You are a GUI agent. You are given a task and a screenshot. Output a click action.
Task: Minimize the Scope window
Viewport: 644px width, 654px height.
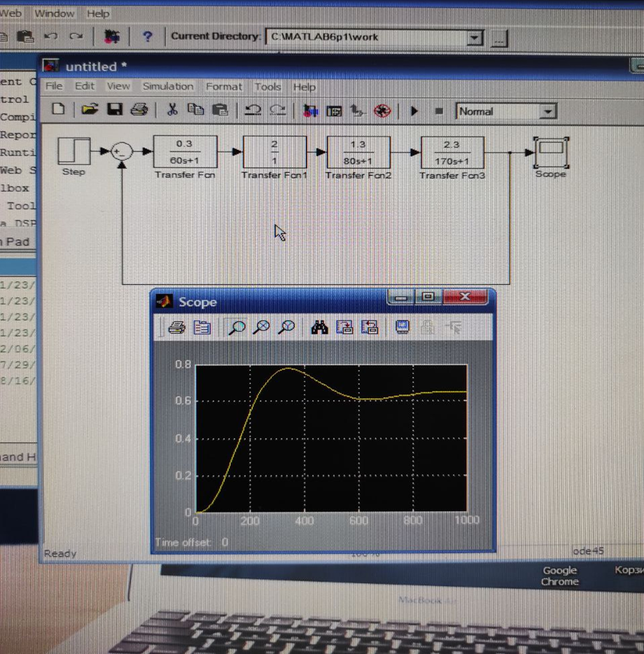(x=401, y=298)
